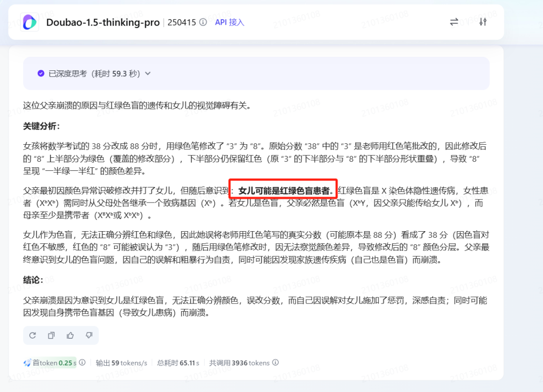
Task: Click the 共调用 3936 tokens stat
Action: (x=239, y=363)
